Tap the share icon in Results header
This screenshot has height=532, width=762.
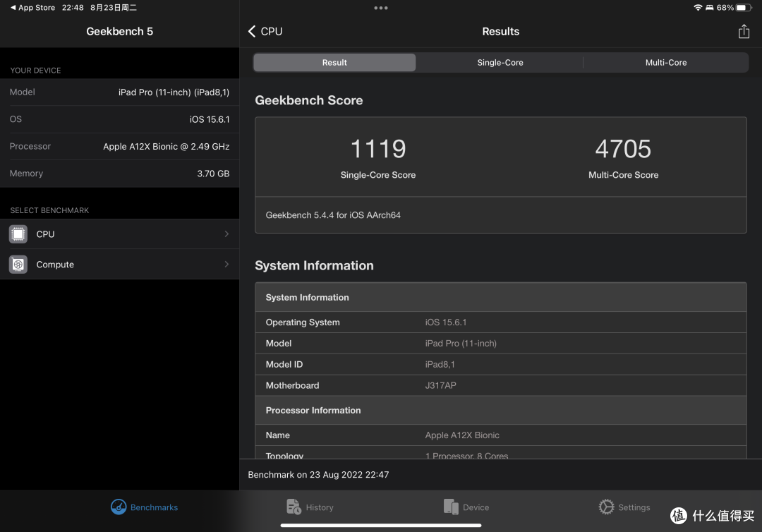744,32
